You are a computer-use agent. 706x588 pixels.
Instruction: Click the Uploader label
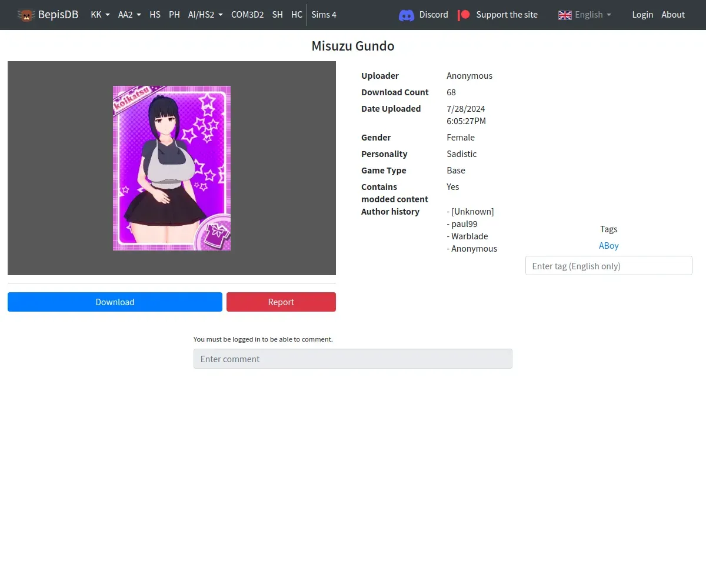(380, 76)
